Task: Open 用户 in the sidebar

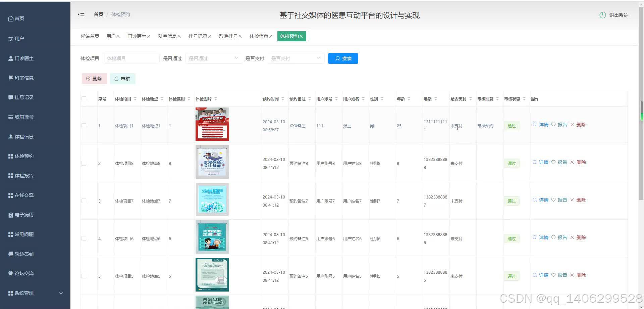Action: [x=35, y=39]
